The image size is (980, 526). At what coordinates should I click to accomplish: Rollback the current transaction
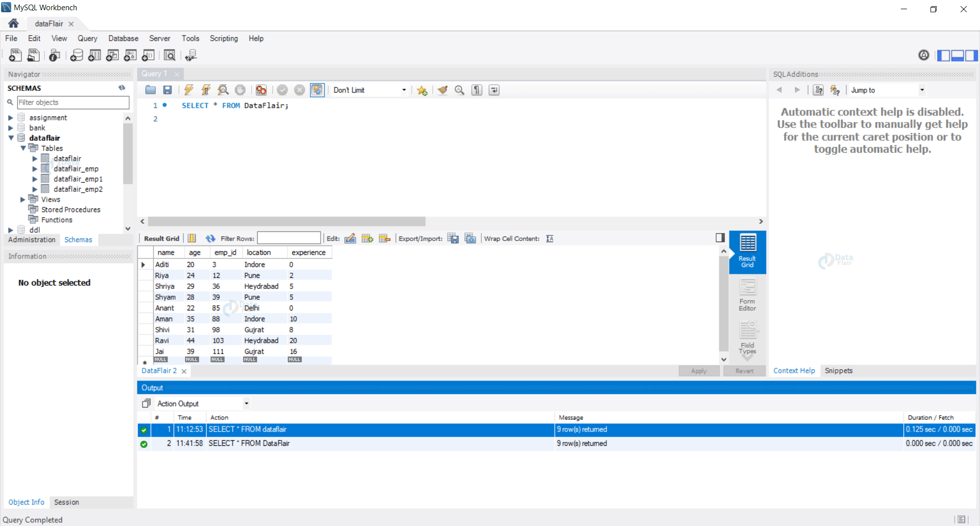click(x=300, y=90)
